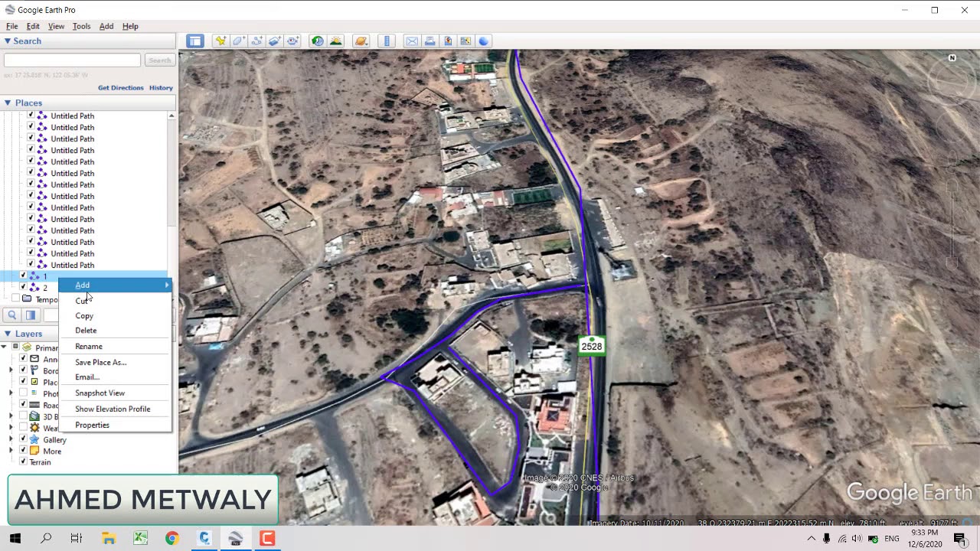The image size is (980, 551).
Task: Click the Imagery Date status bar text
Action: pos(638,523)
